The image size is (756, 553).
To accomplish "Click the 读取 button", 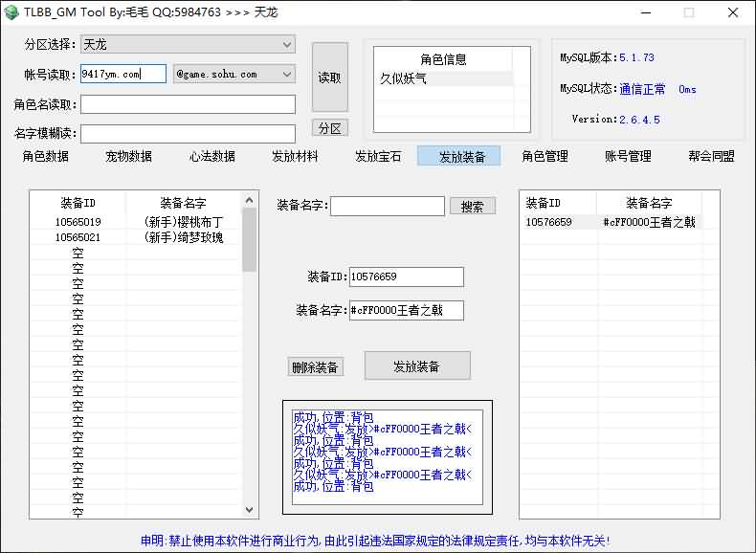I will coord(330,77).
